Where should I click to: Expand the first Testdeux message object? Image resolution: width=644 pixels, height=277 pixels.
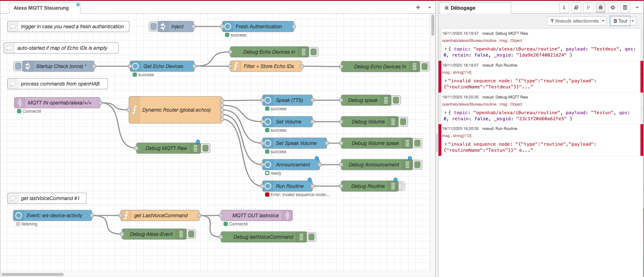(446, 49)
